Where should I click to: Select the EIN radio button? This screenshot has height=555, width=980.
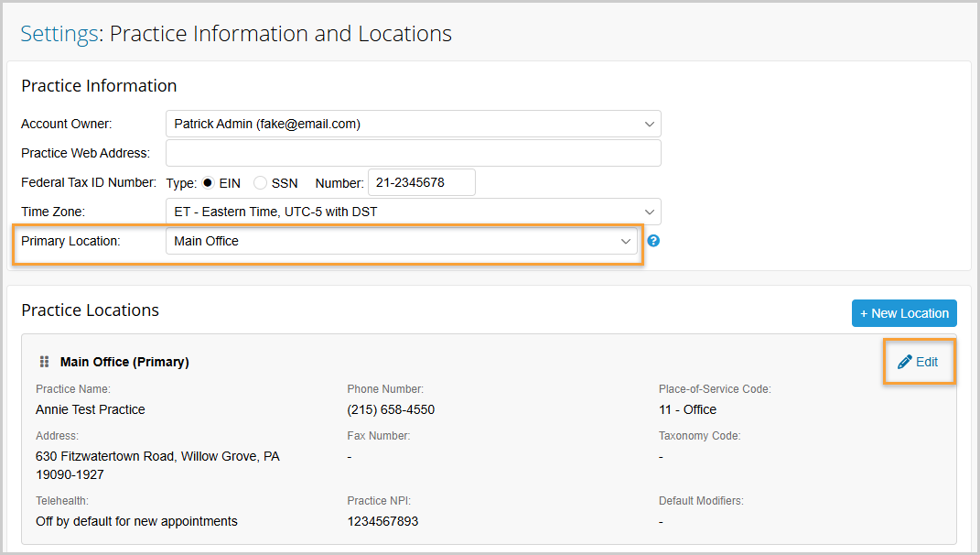point(208,182)
